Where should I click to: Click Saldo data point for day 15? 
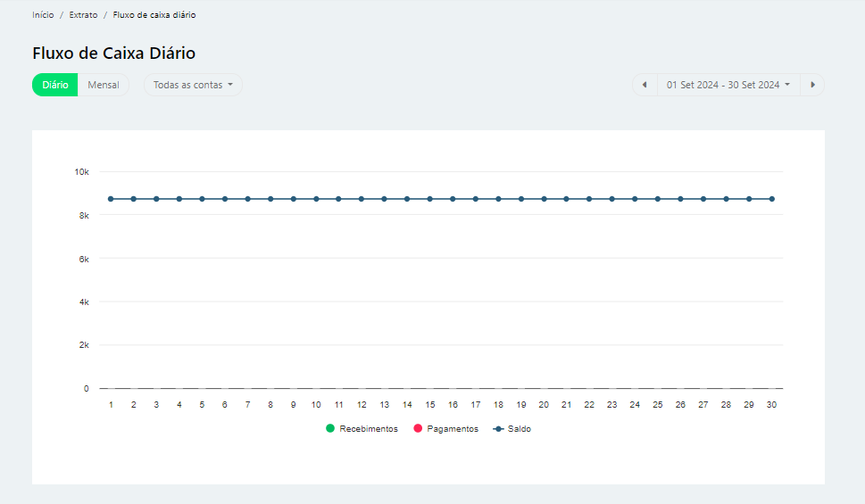tap(430, 199)
